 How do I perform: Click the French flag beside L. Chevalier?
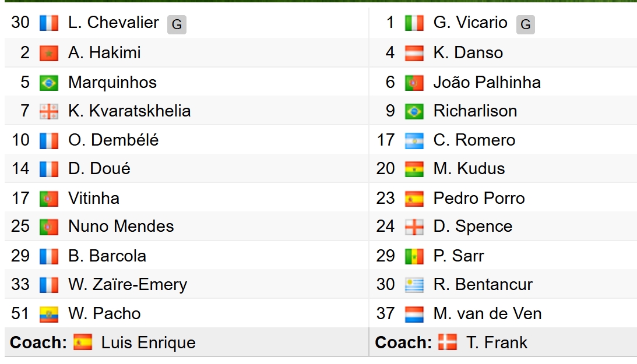tap(49, 23)
